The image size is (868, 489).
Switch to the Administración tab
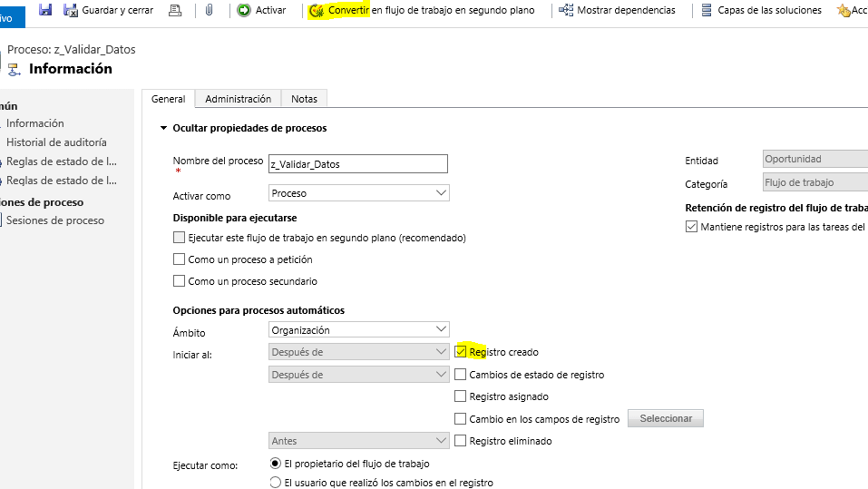point(238,99)
